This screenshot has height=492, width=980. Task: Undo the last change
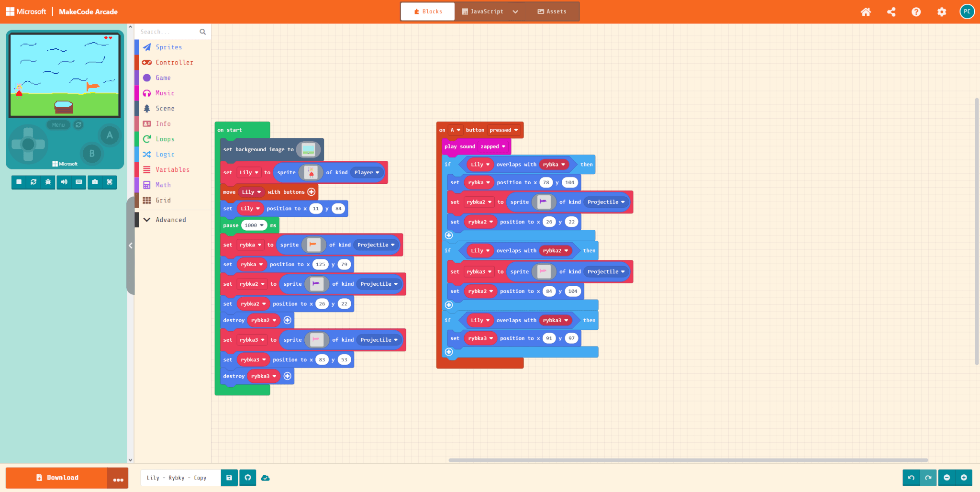911,478
